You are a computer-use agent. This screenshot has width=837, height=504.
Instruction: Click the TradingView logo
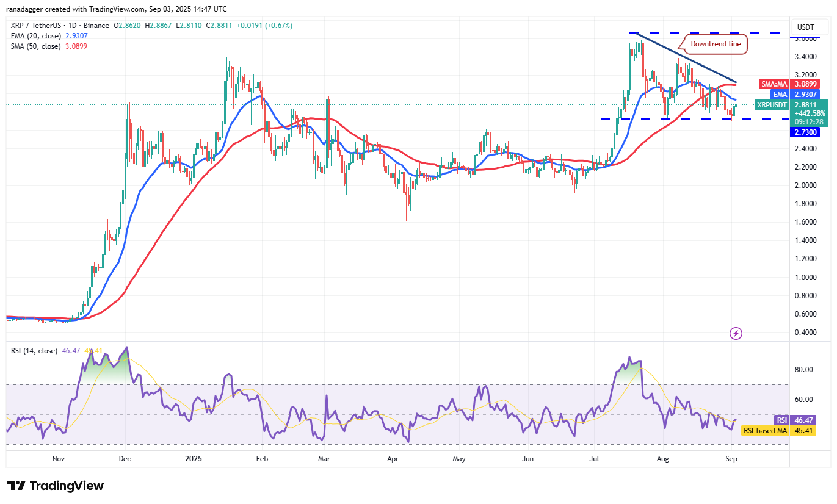(55, 486)
